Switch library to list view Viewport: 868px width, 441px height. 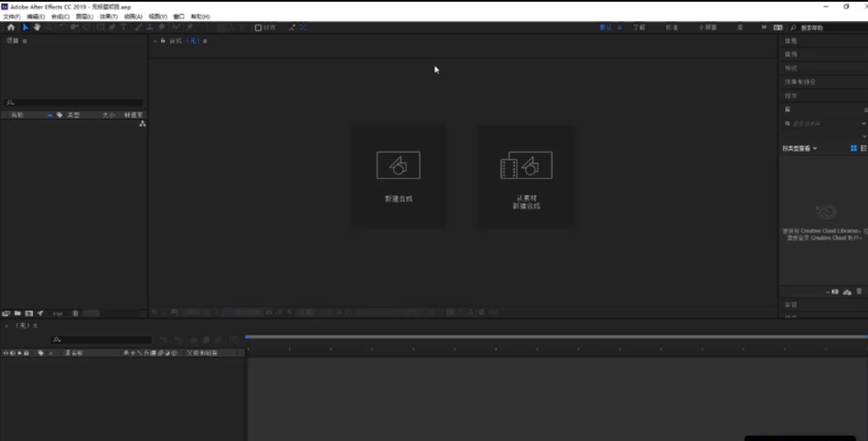(864, 148)
